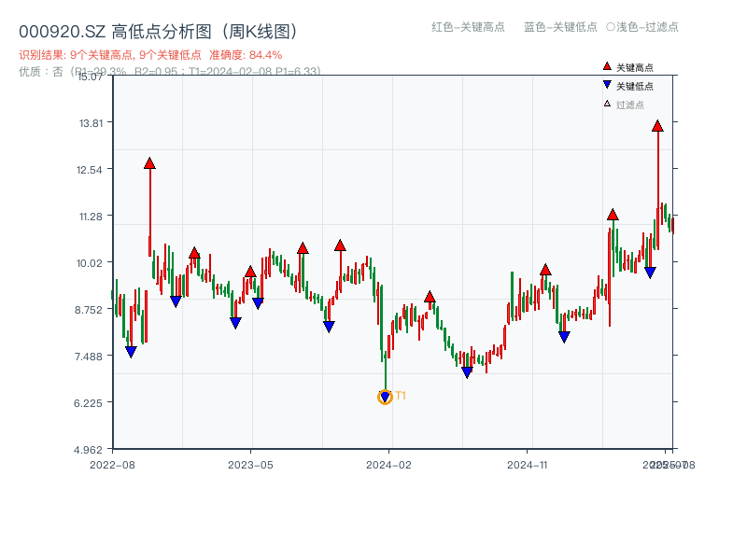Click the red 关键高点 triangle in legend
The image size is (747, 560).
(607, 66)
